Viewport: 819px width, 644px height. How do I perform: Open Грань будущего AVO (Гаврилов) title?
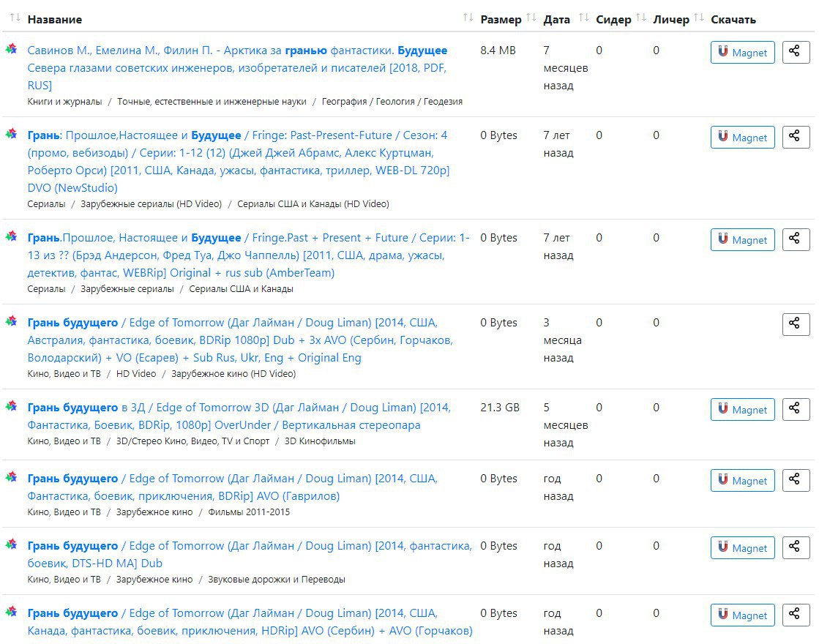pyautogui.click(x=233, y=487)
